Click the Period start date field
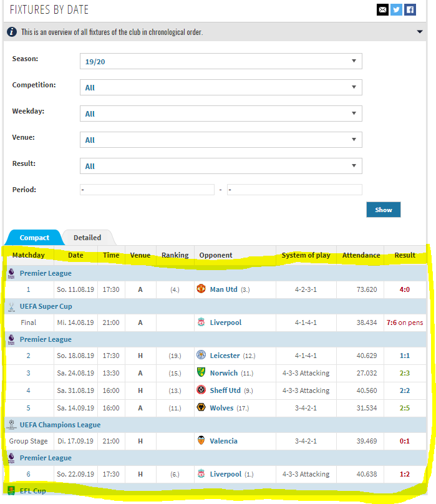The height and width of the screenshot is (504, 436). point(147,190)
